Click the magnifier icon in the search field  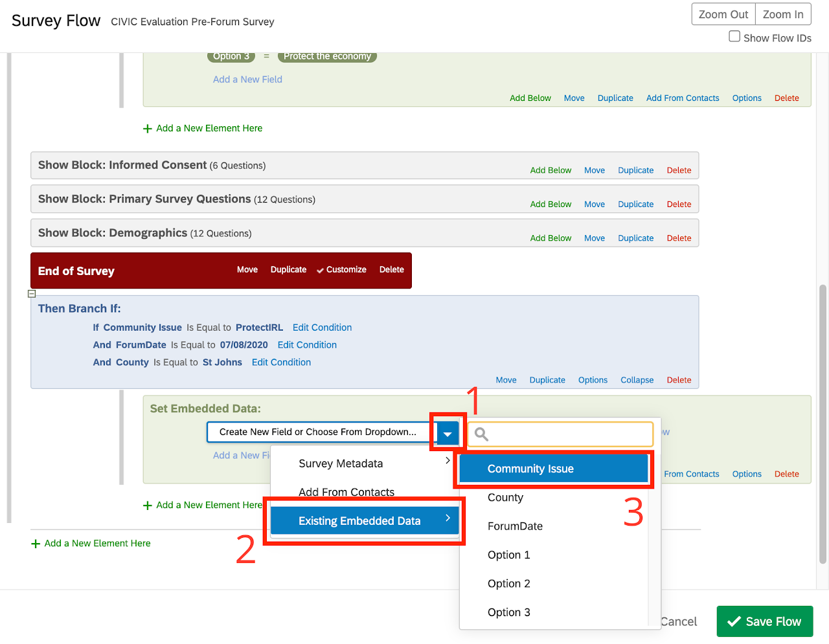click(481, 434)
